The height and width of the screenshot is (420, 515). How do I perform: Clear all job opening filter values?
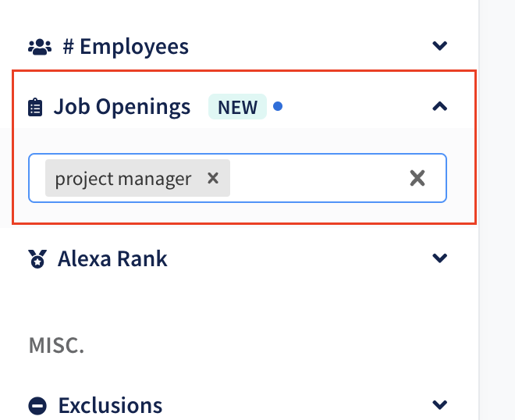(417, 178)
